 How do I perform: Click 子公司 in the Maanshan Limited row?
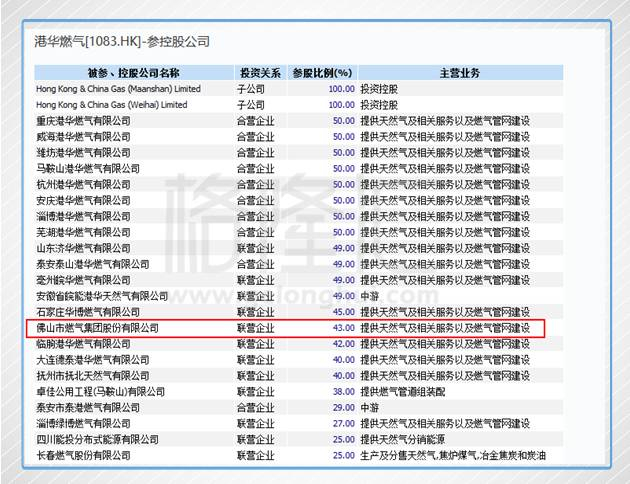click(x=251, y=89)
